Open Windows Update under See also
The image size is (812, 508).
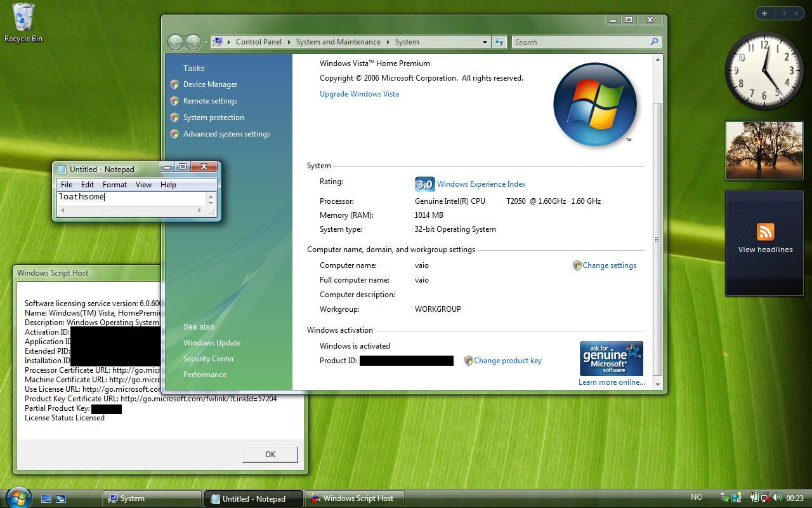[212, 343]
